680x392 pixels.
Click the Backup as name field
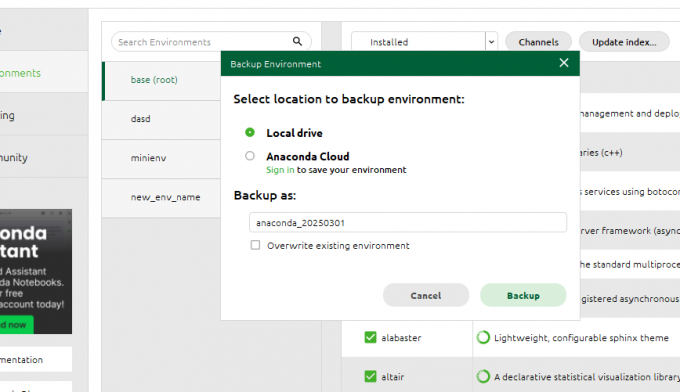(x=408, y=222)
